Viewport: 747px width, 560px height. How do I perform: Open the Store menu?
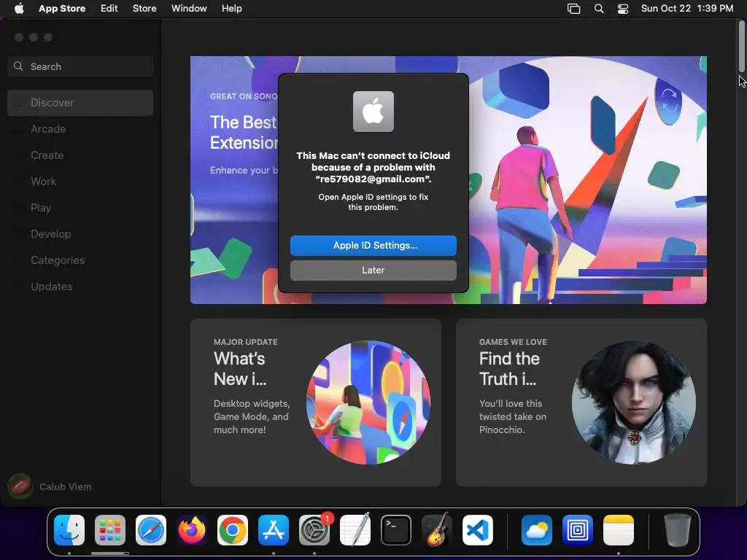144,9
